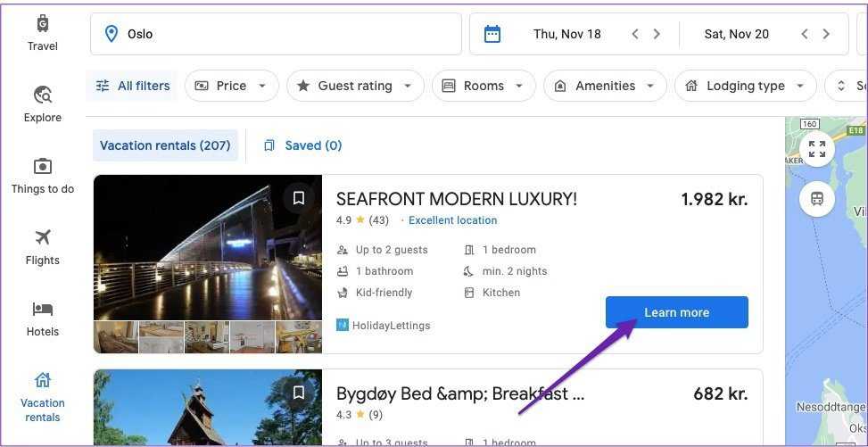
Task: Save the Bygdøy Bed & Breakfast listing
Action: click(x=299, y=393)
